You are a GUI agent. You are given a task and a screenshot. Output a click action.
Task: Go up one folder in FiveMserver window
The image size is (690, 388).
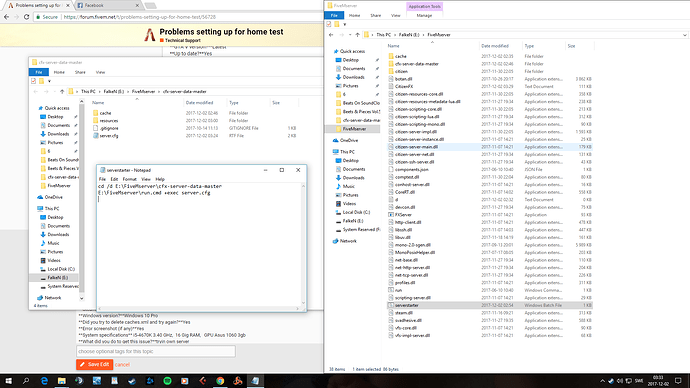pyautogui.click(x=357, y=35)
